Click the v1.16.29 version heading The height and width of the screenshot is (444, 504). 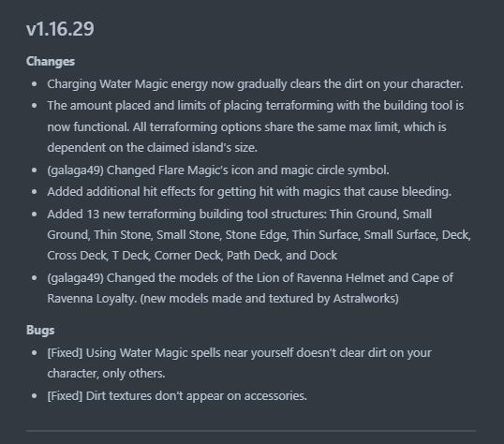click(x=60, y=29)
